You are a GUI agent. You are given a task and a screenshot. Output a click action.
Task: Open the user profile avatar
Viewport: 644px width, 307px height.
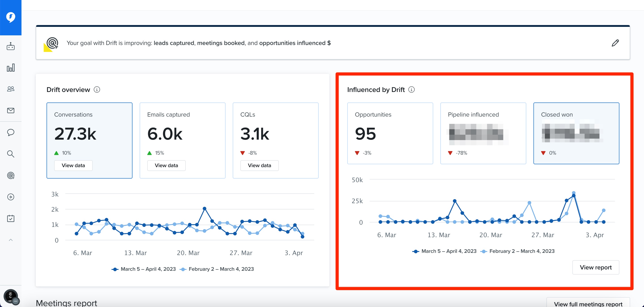(11, 296)
